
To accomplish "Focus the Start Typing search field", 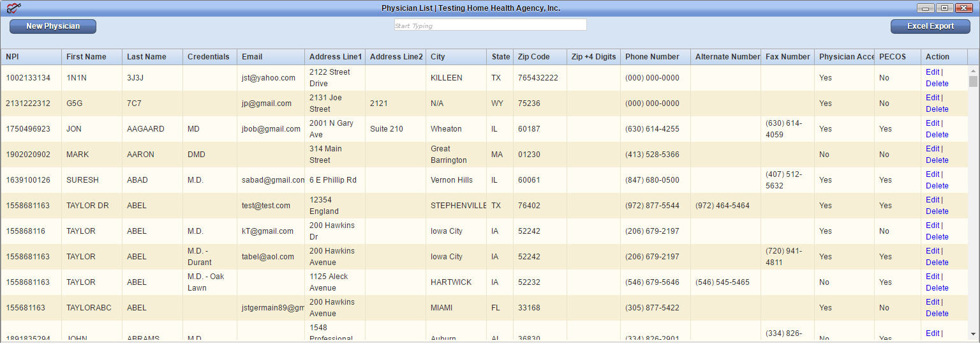I will pyautogui.click(x=490, y=25).
